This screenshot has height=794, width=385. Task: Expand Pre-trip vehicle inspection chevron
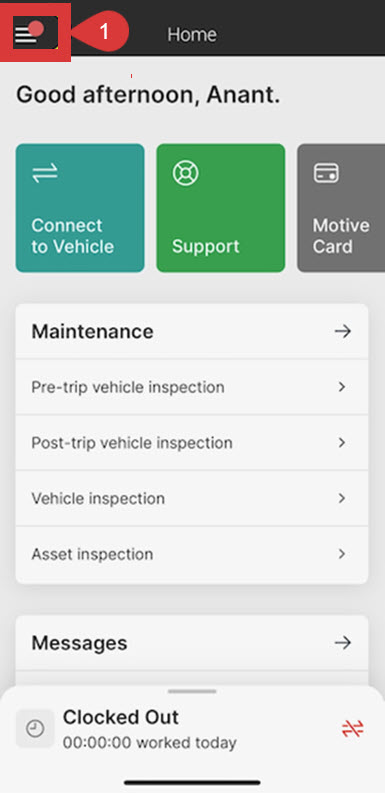point(342,387)
